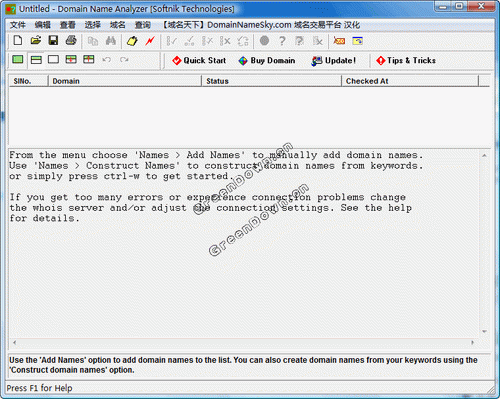Click the grayed undo arrow icon
500x399 pixels.
[x=107, y=60]
